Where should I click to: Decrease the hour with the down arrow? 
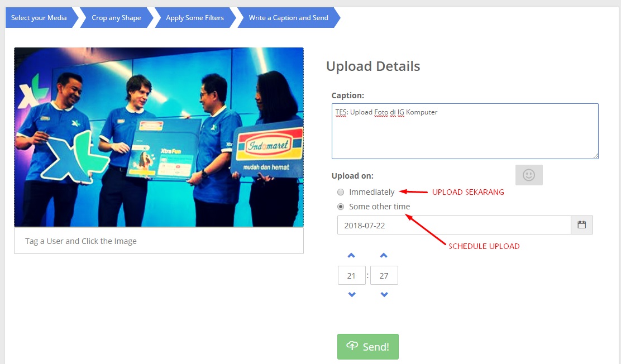coord(352,294)
